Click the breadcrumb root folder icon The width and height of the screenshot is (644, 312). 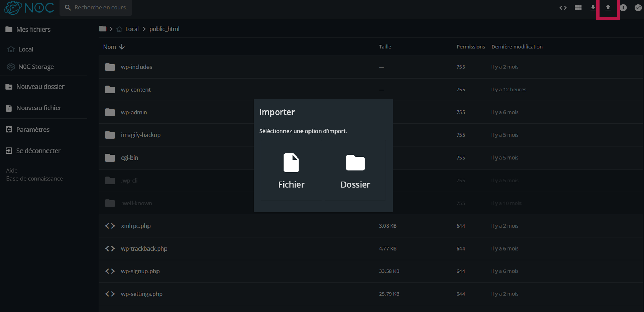(x=102, y=29)
